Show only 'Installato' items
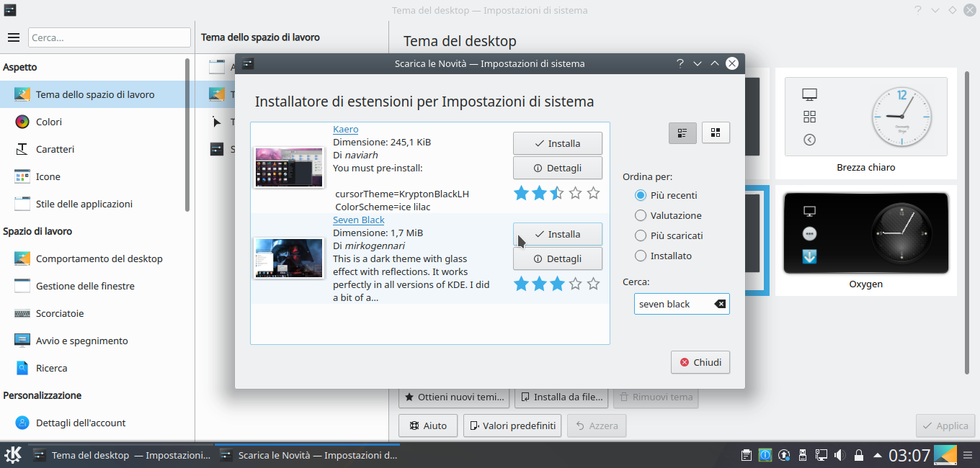 [663, 256]
